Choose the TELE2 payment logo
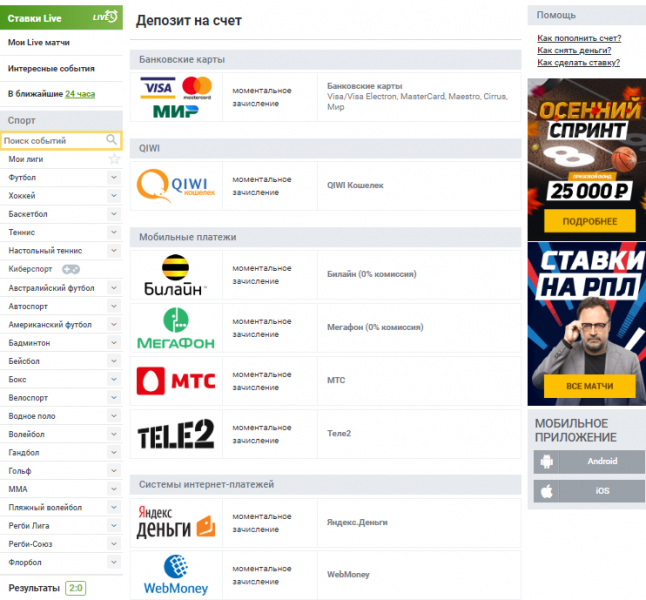The width and height of the screenshot is (646, 600). point(176,434)
